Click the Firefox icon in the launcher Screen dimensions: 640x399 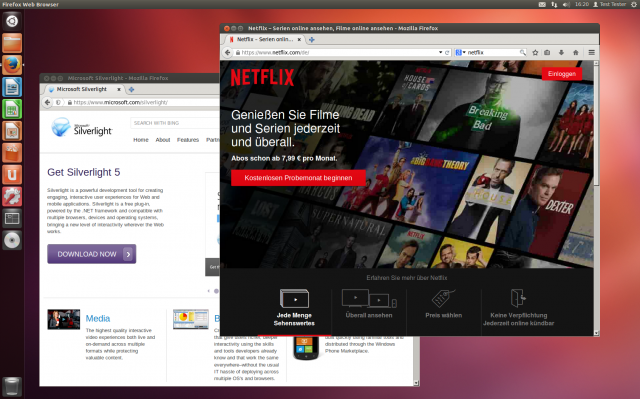12,65
